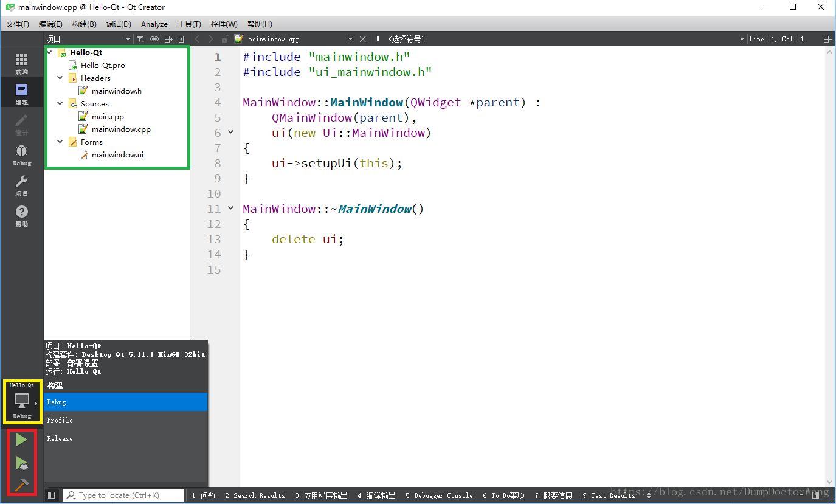
Task: Select Hello-Qt.pro in project tree
Action: click(x=103, y=65)
